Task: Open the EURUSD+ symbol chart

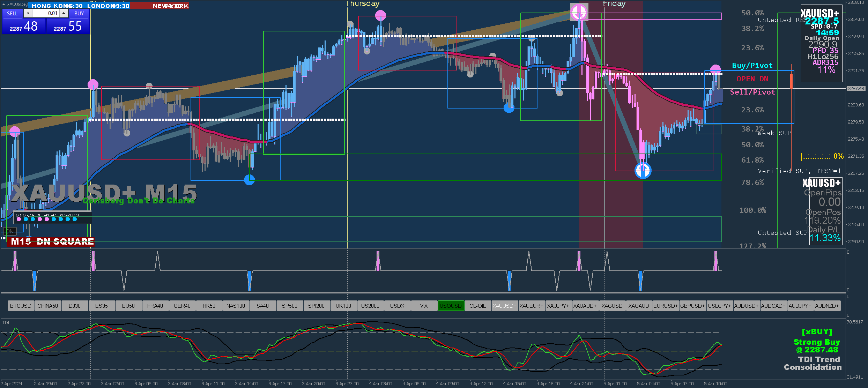Action: pos(666,306)
